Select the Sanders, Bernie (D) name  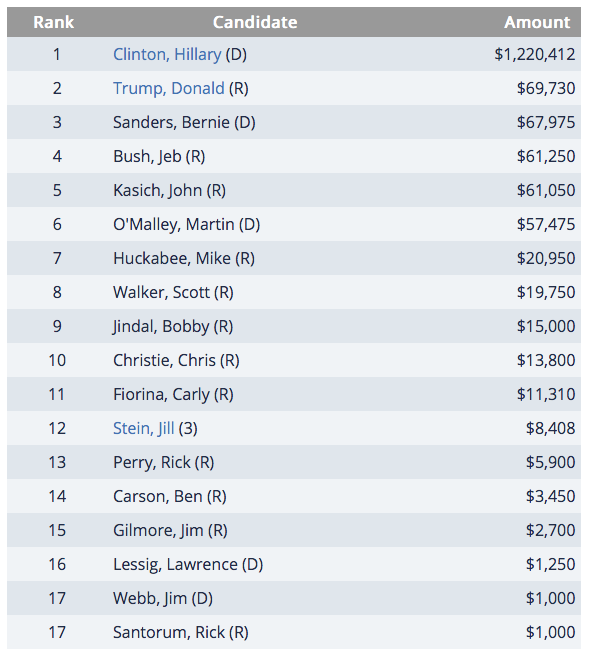click(184, 122)
